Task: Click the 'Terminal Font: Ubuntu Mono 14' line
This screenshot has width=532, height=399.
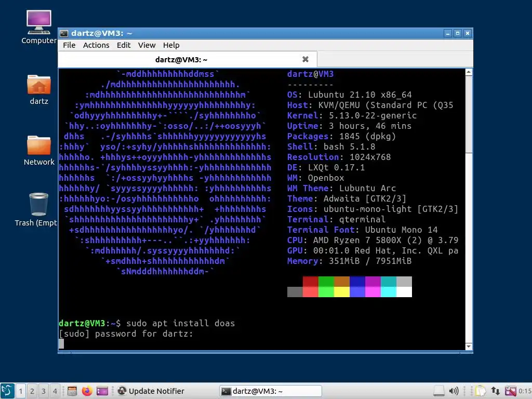Action: click(x=362, y=230)
